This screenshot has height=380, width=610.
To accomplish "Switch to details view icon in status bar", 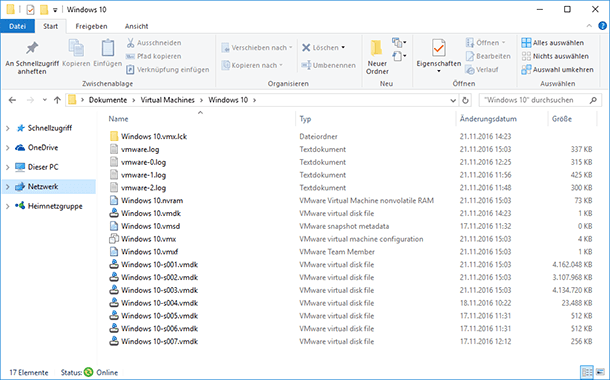I will [x=587, y=372].
